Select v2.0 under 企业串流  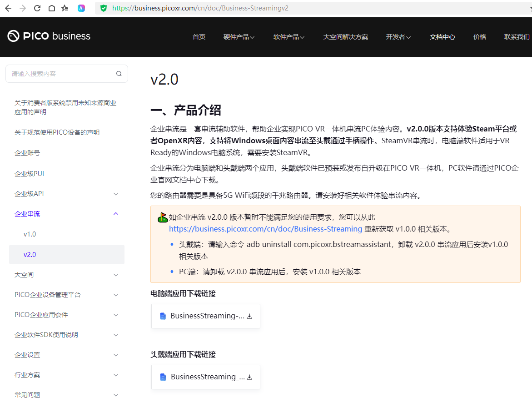[66, 255]
